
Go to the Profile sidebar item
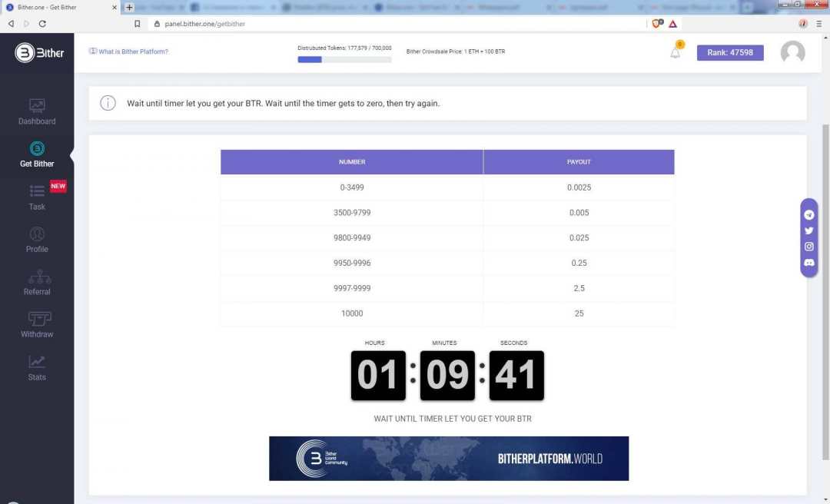[x=37, y=234]
